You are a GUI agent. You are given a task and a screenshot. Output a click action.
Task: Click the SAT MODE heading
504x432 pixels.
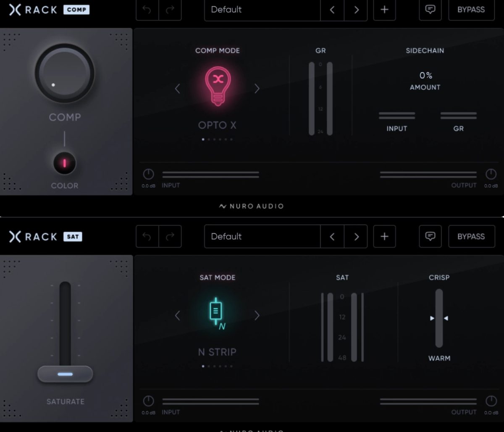pos(218,278)
